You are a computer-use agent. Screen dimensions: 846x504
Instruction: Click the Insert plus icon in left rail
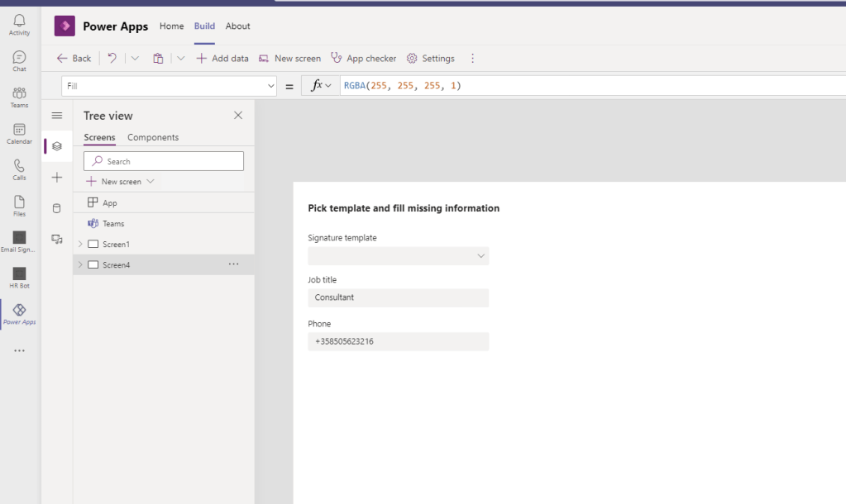pyautogui.click(x=56, y=178)
